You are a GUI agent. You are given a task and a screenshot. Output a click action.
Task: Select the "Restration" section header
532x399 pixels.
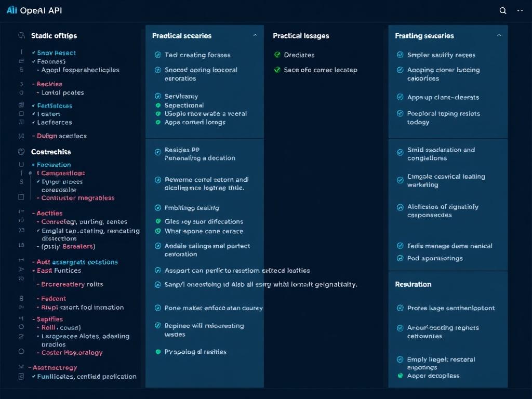coord(415,284)
